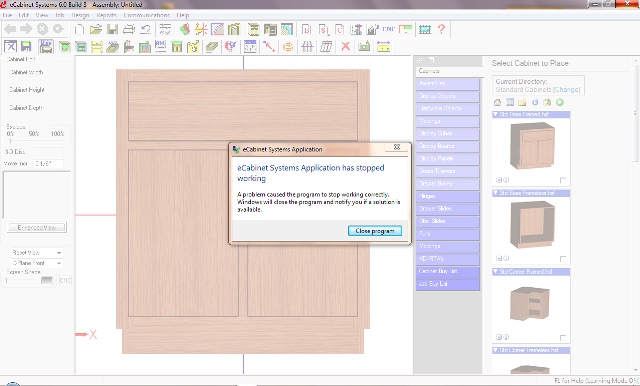Open the Edit menu

(24, 15)
